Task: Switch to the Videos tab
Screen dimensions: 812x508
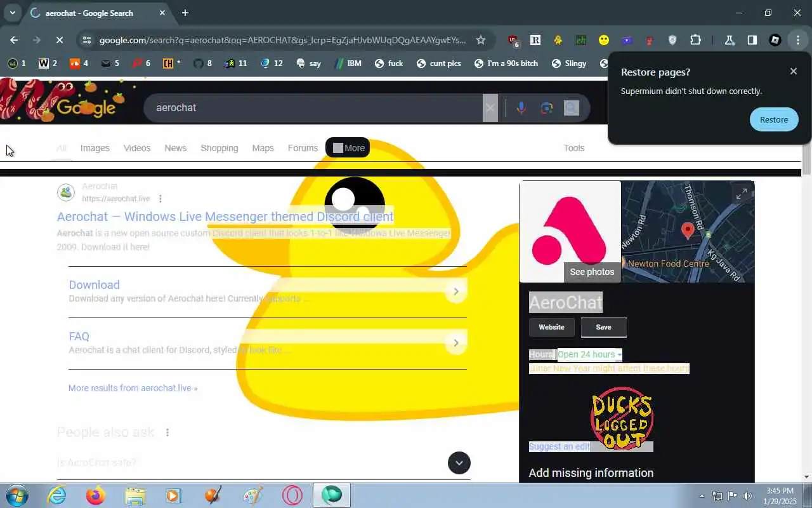Action: [137, 148]
